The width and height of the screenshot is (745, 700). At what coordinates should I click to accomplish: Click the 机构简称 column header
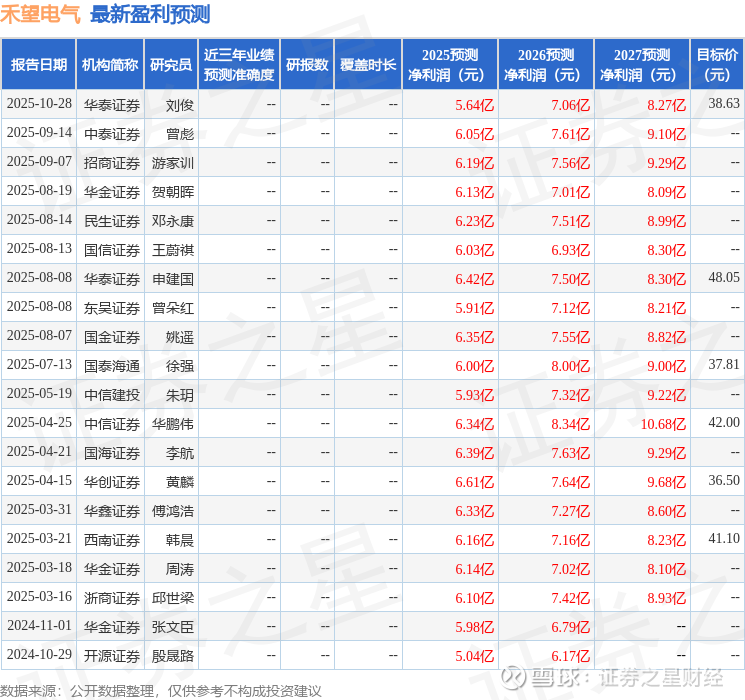[110, 65]
